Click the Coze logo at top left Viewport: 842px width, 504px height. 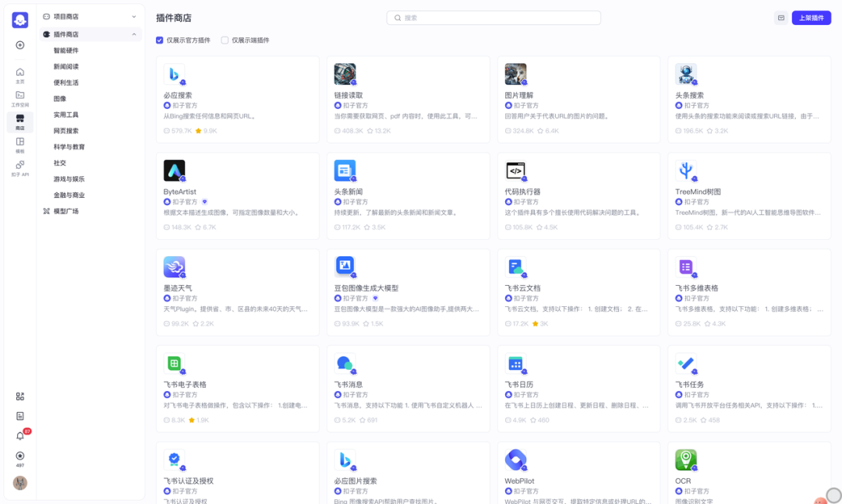19,19
